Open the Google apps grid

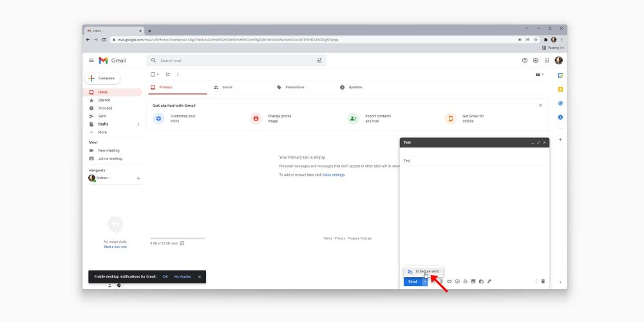point(547,61)
